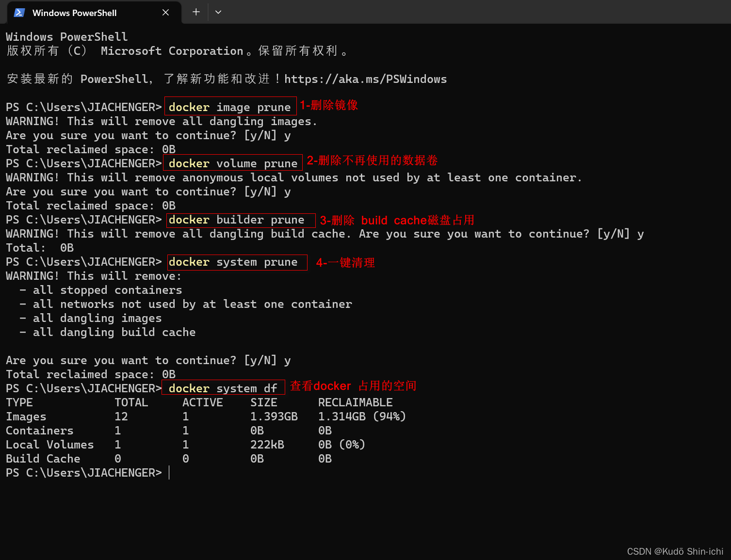Click the '1.393GB' size value
The width and height of the screenshot is (731, 560).
pyautogui.click(x=274, y=416)
